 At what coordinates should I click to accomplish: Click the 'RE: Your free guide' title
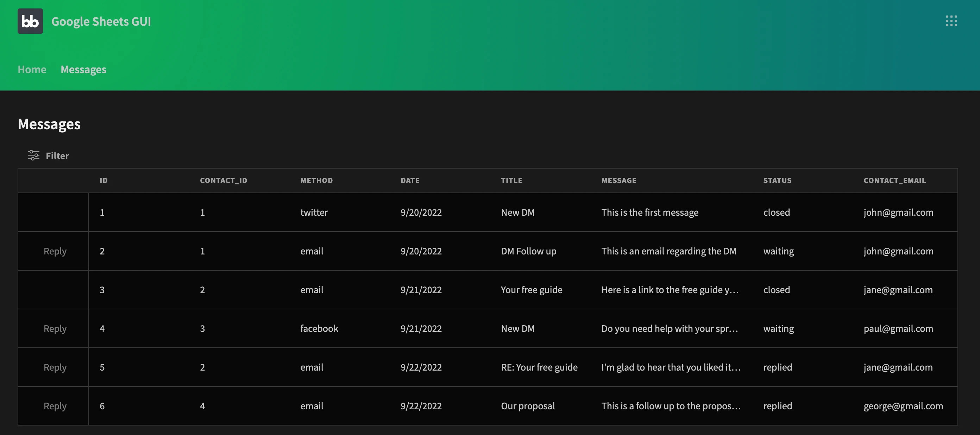point(539,367)
